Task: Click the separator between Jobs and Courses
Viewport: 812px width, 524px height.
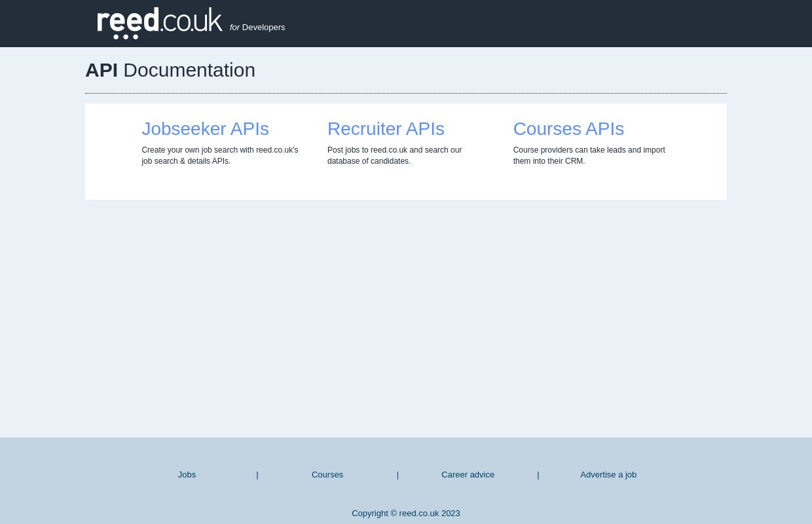Action: (x=257, y=475)
